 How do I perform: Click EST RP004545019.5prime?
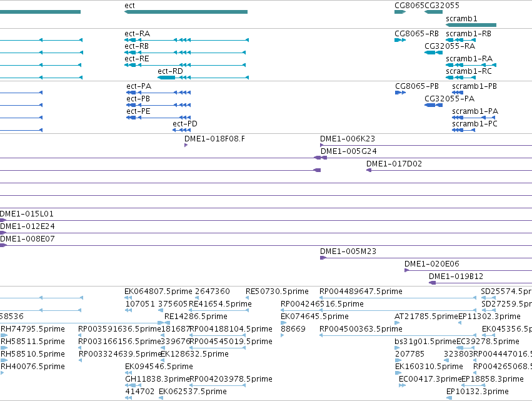click(231, 342)
